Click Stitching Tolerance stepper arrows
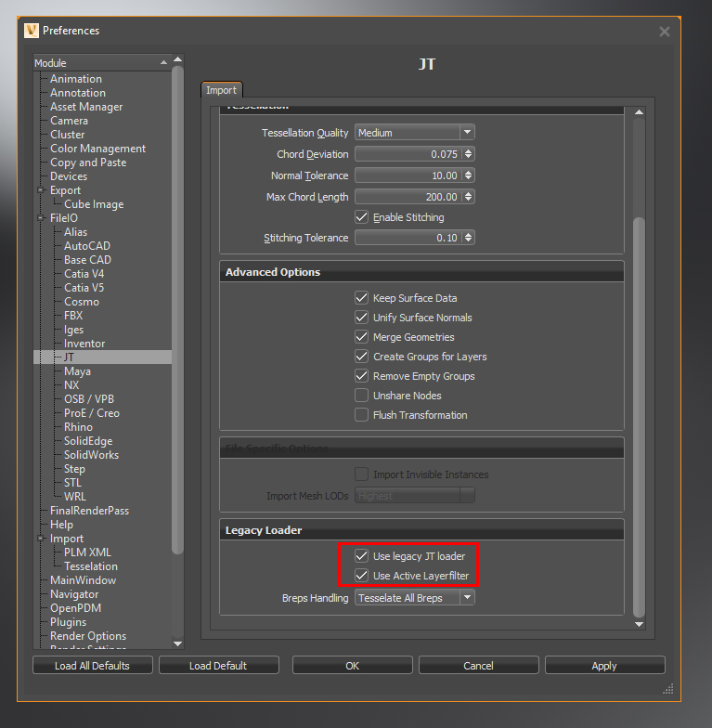 coord(468,238)
